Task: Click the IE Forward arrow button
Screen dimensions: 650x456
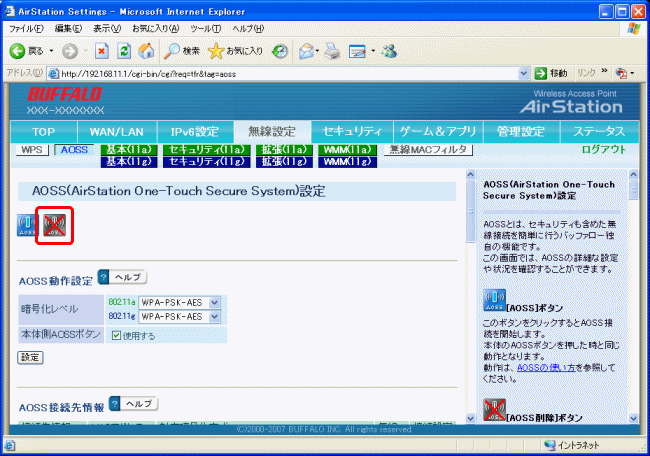Action: (x=70, y=51)
